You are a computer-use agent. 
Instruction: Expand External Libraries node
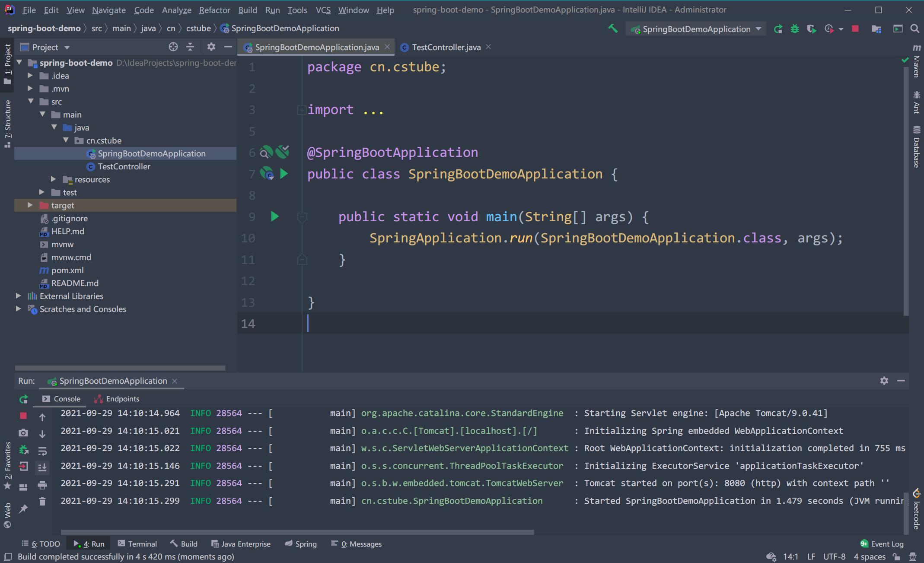19,296
